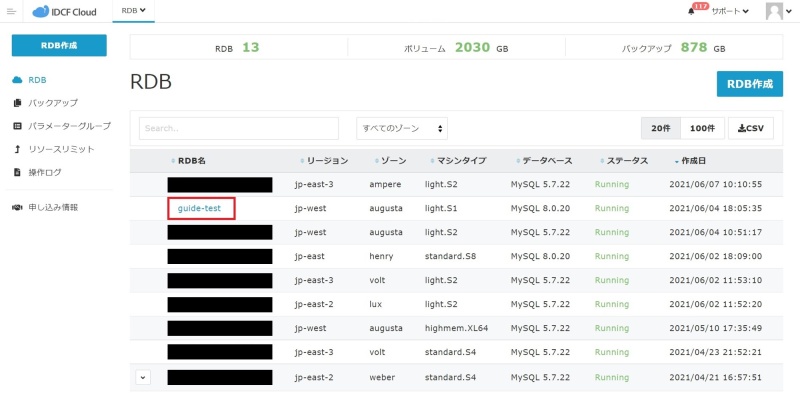The image size is (800, 395).
Task: Click the リソースリミット sidebar icon
Action: pyautogui.click(x=17, y=149)
